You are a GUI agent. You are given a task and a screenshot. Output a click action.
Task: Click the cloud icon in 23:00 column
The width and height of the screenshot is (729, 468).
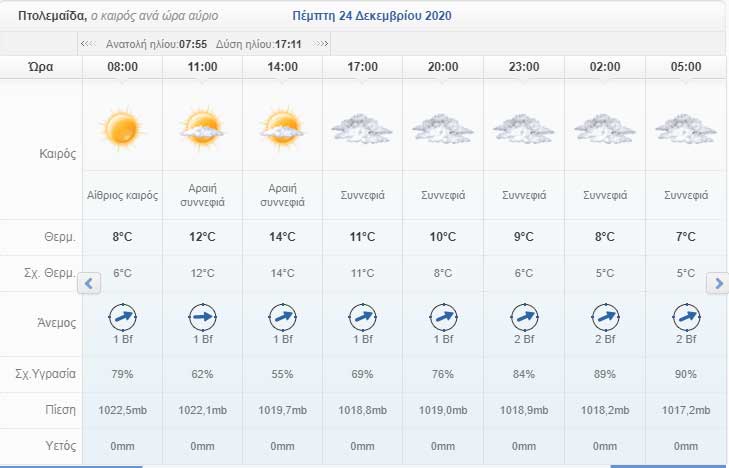pyautogui.click(x=523, y=129)
